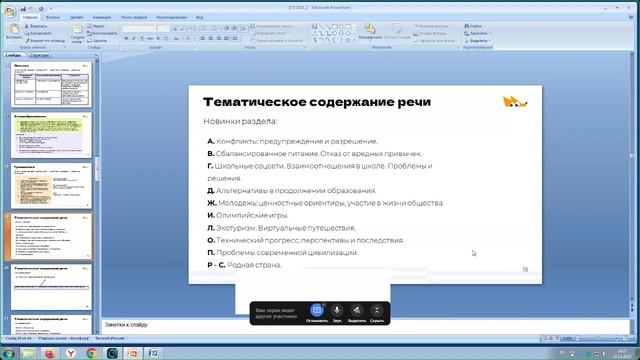The width and height of the screenshot is (640, 360).
Task: Center text in paragraph group
Action: (x=211, y=38)
